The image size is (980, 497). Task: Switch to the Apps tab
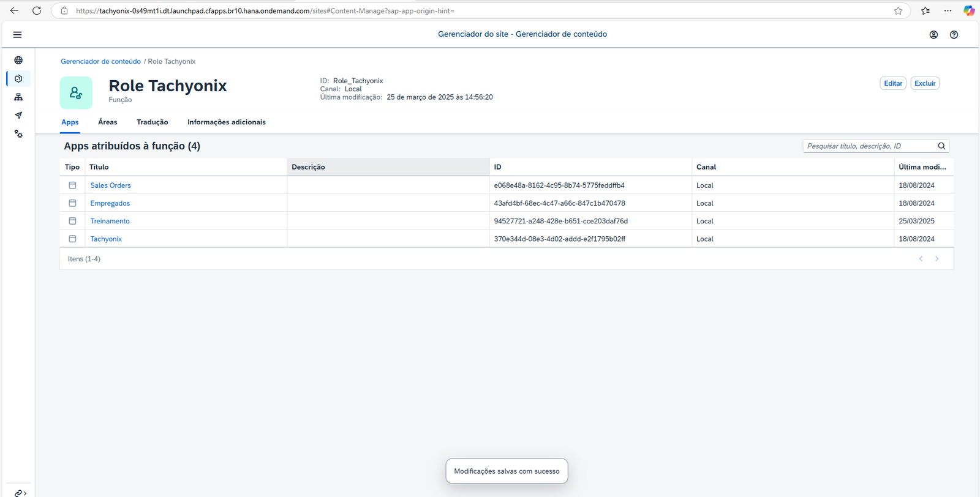click(70, 122)
